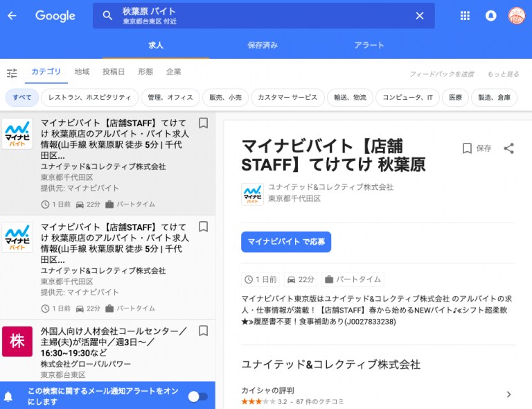The height and width of the screenshot is (409, 532).
Task: Share the job via share icon
Action: tap(508, 148)
